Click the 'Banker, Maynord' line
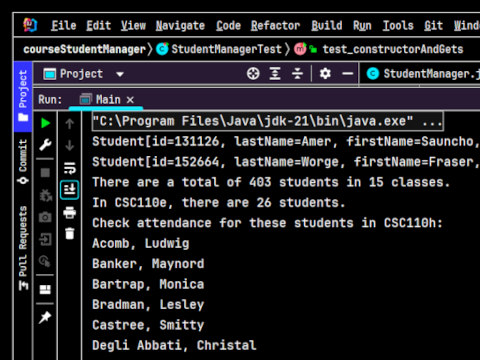Viewport: 480px width, 360px height. [148, 264]
